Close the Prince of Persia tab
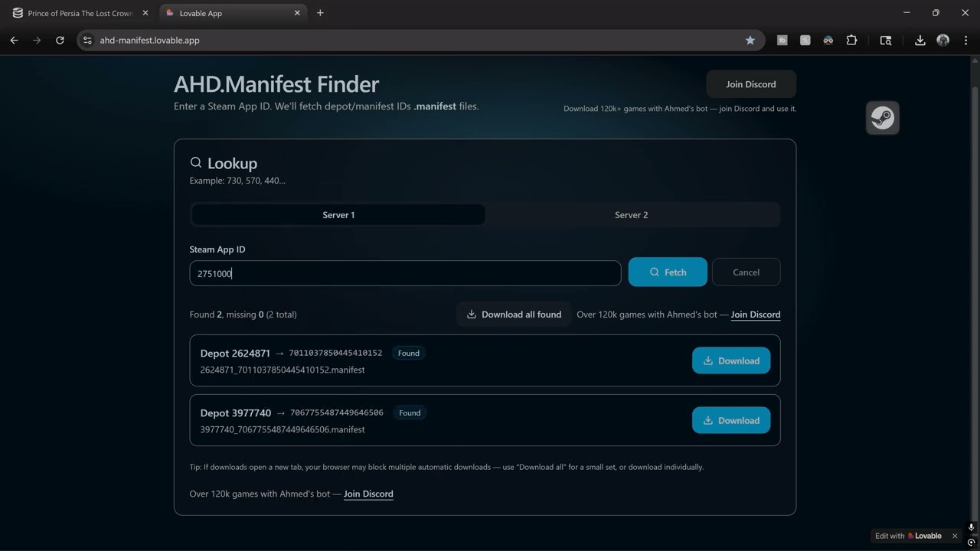The width and height of the screenshot is (980, 551). click(x=145, y=13)
